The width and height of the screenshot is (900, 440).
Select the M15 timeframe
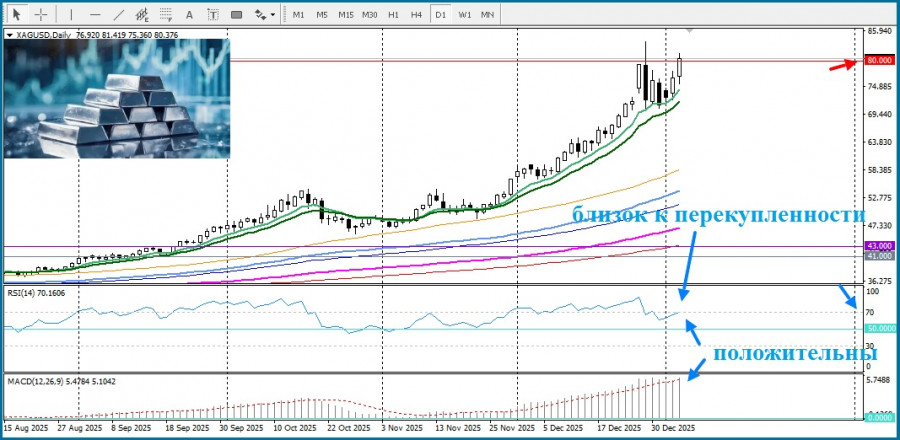(x=345, y=15)
